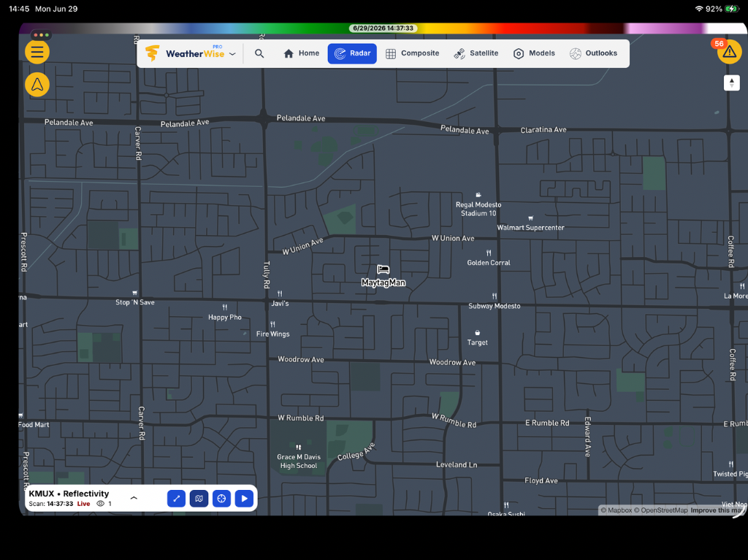Click the Target store marker

click(x=478, y=338)
